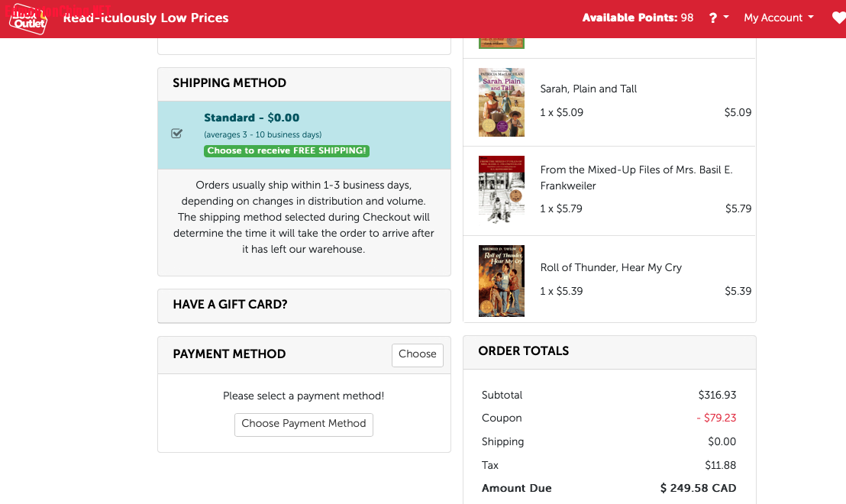Click the 1 x $5.79 quantity line

(561, 208)
